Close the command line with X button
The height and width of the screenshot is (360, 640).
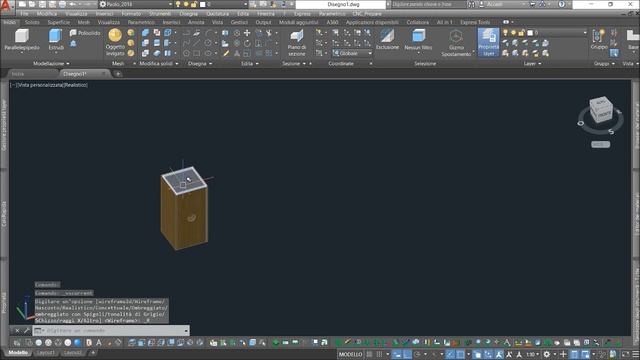pos(17,330)
